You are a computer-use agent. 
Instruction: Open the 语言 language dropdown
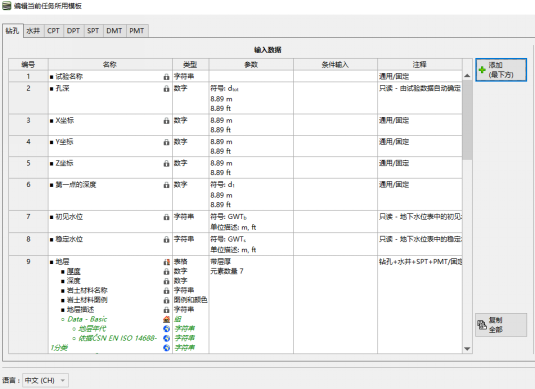click(45, 380)
